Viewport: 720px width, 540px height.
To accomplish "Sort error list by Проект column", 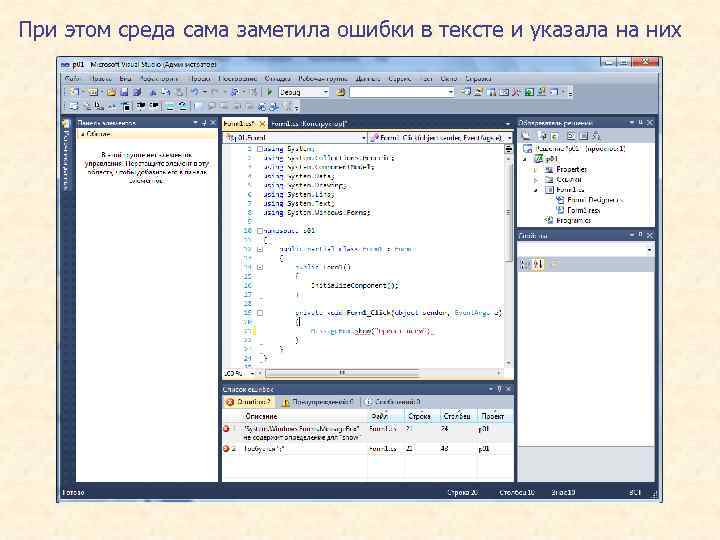I will tap(495, 416).
